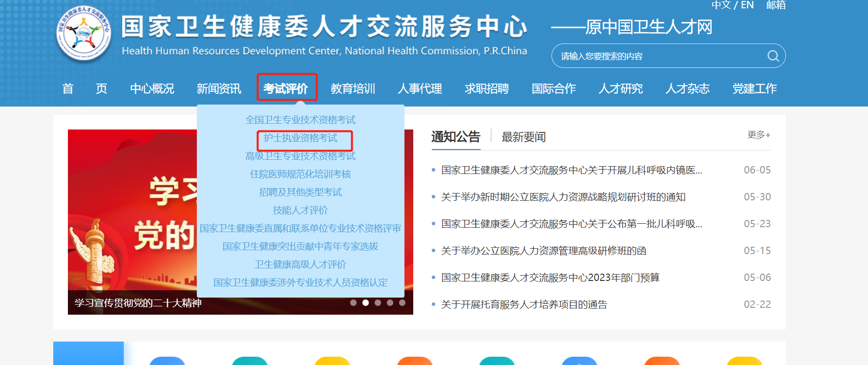Image resolution: width=868 pixels, height=365 pixels.
Task: Open the 党建工作 menu item
Action: click(754, 88)
